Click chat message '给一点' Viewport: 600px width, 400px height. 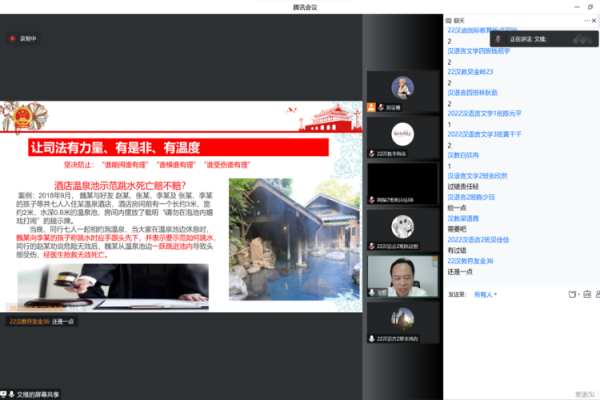457,208
